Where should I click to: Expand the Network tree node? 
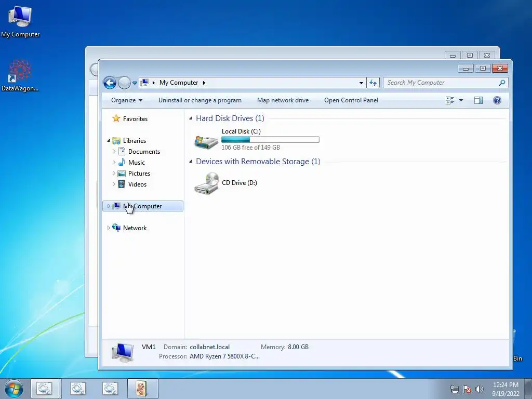pyautogui.click(x=109, y=228)
